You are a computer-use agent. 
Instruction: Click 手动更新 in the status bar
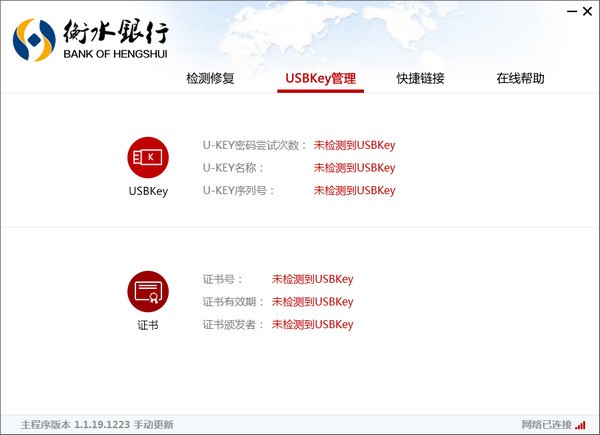click(153, 425)
